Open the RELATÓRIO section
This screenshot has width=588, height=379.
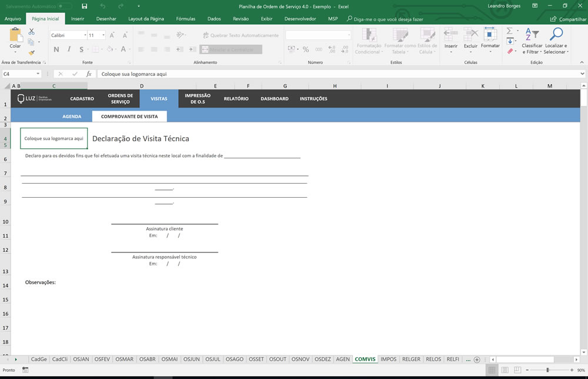[236, 99]
